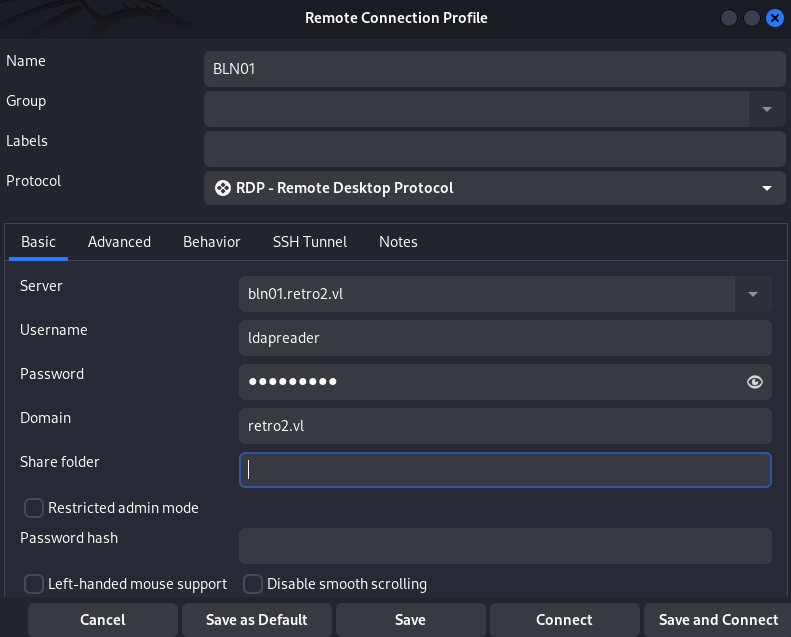
Task: Click the Name field containing BLN01
Action: pos(495,69)
